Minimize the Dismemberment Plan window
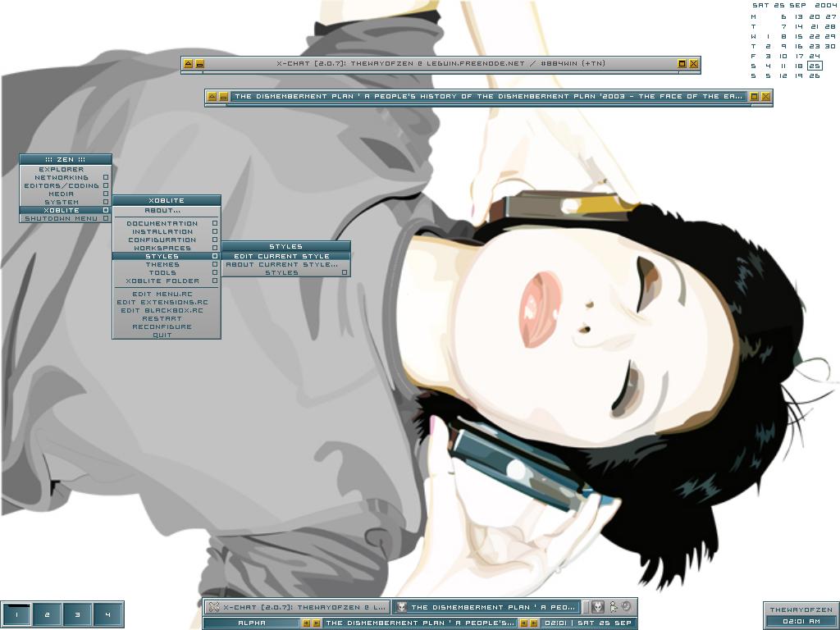 [x=224, y=97]
